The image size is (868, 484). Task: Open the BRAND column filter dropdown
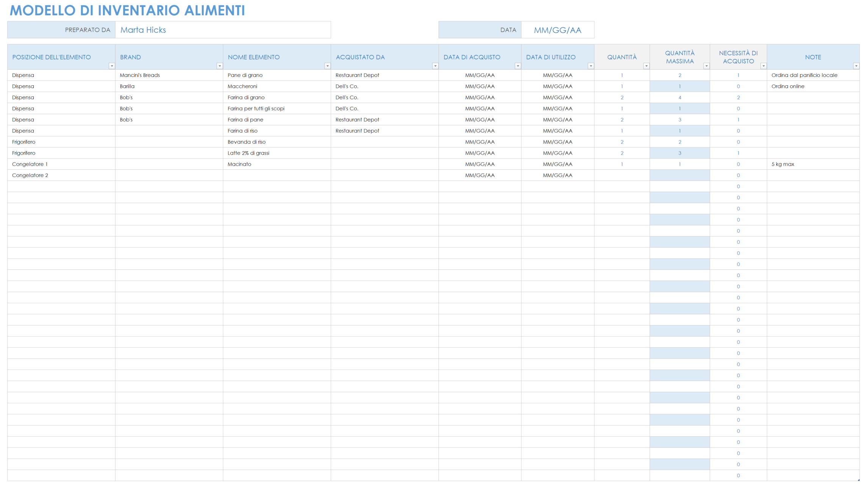tap(220, 66)
